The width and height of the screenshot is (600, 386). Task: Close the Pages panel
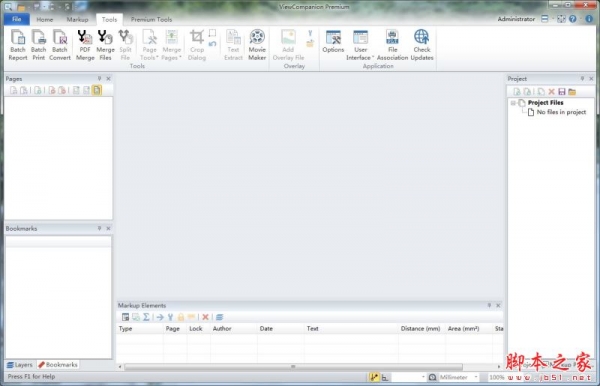click(x=108, y=78)
